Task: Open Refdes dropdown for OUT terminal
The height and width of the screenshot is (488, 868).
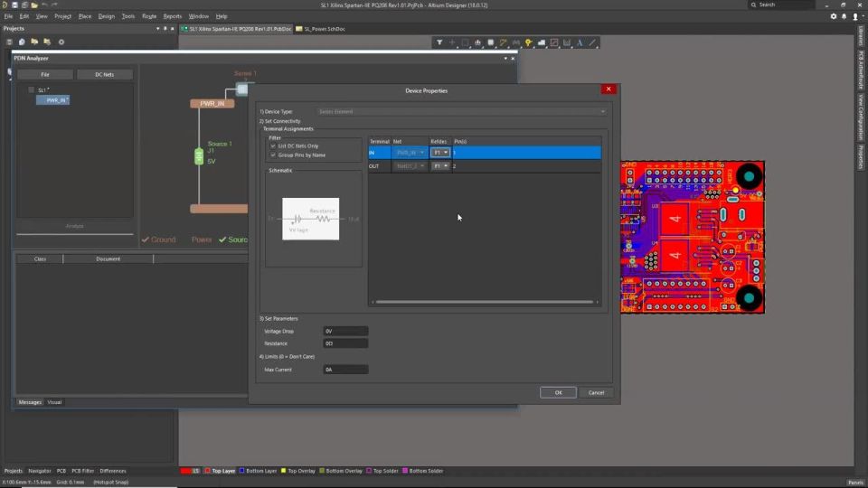Action: point(440,166)
